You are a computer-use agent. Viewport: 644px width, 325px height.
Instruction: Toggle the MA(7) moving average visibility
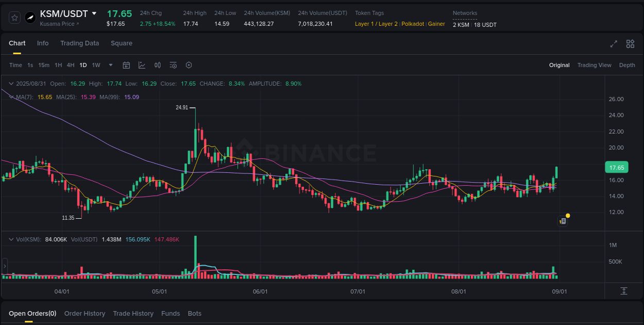coord(24,96)
